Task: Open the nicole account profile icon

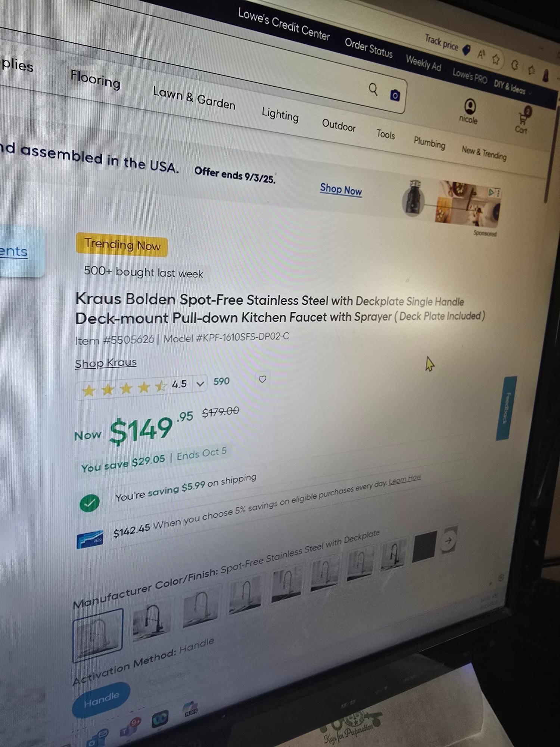Action: 470,106
